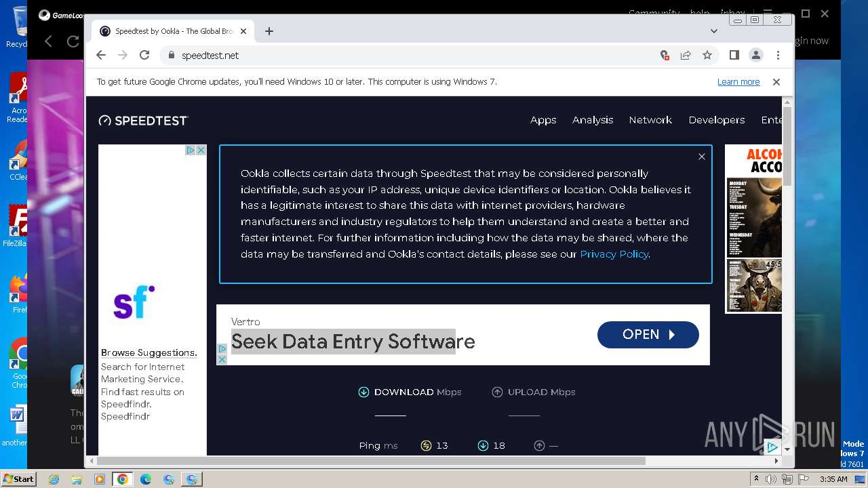868x488 pixels.
Task: Click the download latency icon showing 18
Action: (483, 445)
